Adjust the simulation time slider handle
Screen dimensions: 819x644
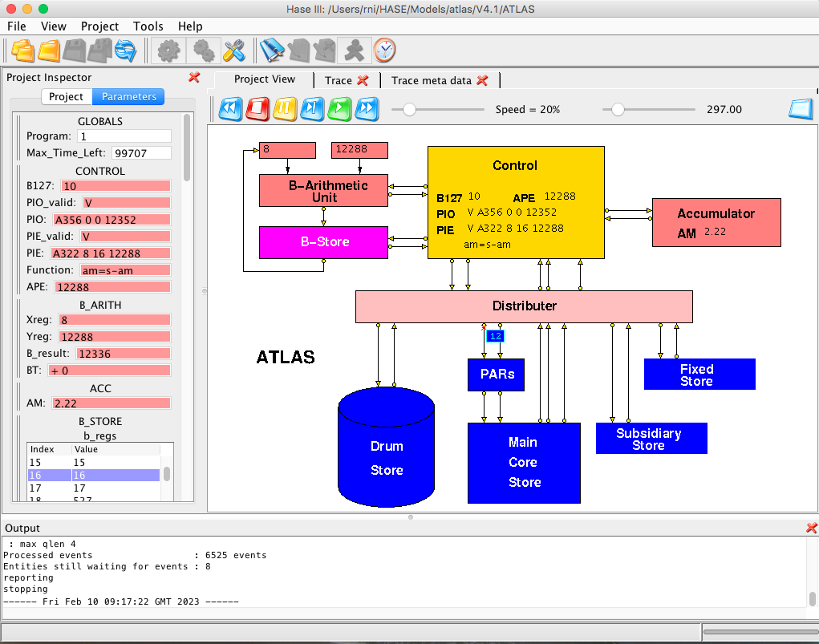click(x=618, y=109)
